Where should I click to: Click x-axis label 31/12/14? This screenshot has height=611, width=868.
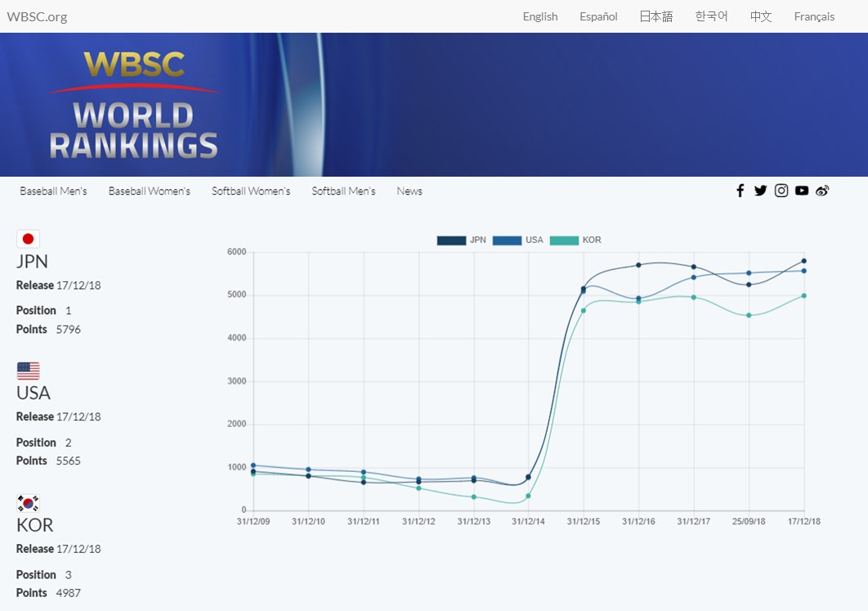(x=528, y=522)
